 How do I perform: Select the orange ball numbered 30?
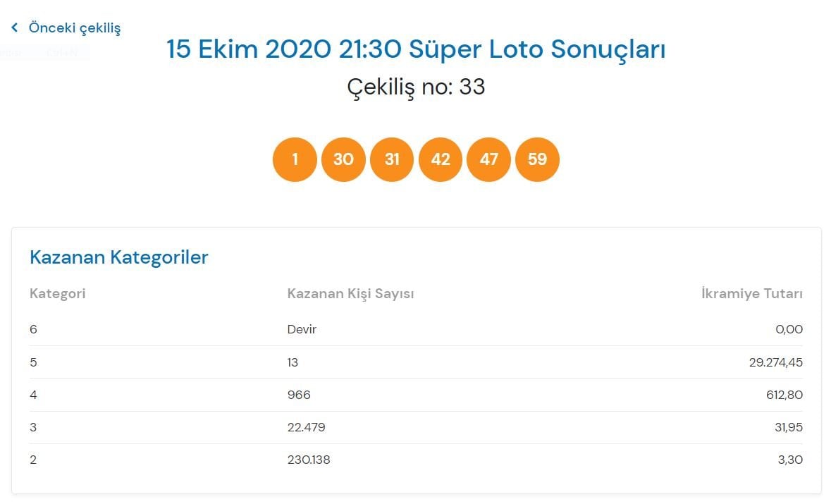coord(343,159)
